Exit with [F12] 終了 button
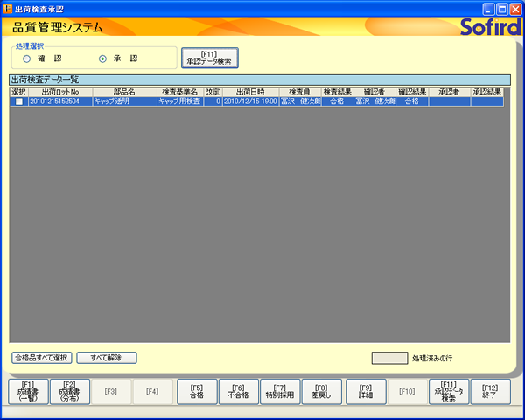The width and height of the screenshot is (525, 420). click(x=490, y=390)
